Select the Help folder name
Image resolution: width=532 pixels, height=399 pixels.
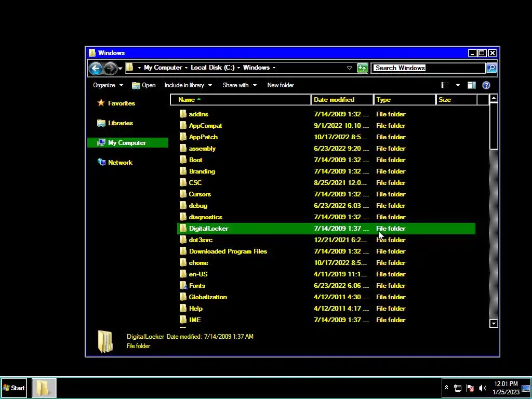click(x=196, y=309)
